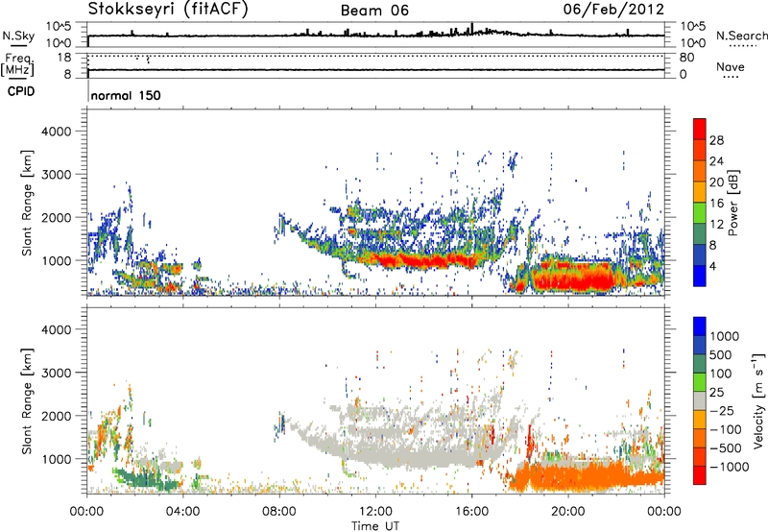Click the '16:00' time tick label
Image resolution: width=768 pixels, height=532 pixels.
pyautogui.click(x=471, y=512)
